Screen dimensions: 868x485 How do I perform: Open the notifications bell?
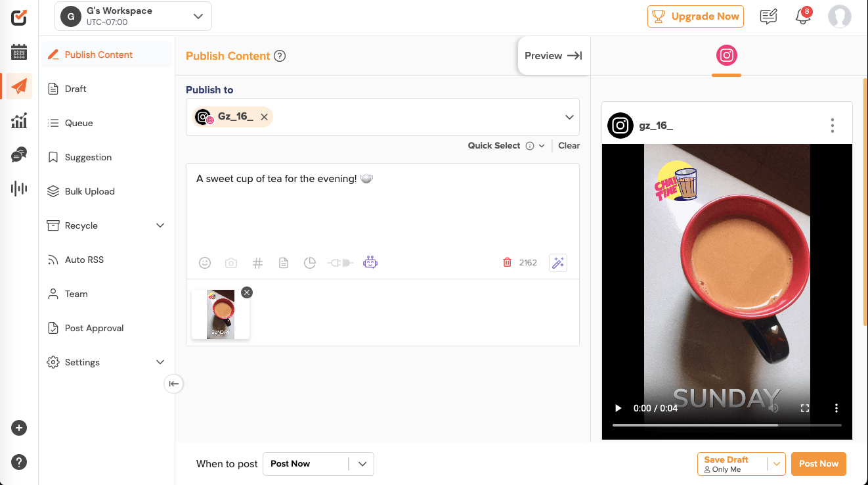(802, 16)
